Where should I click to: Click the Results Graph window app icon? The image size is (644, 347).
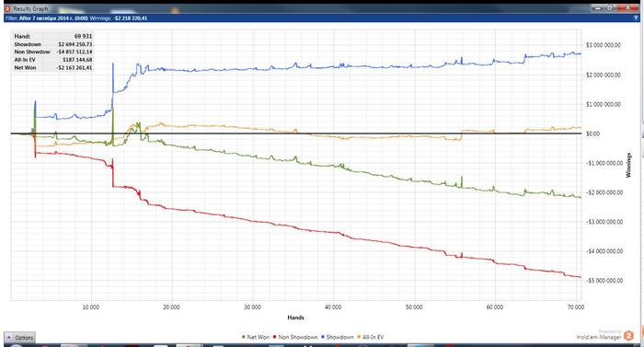[7, 8]
